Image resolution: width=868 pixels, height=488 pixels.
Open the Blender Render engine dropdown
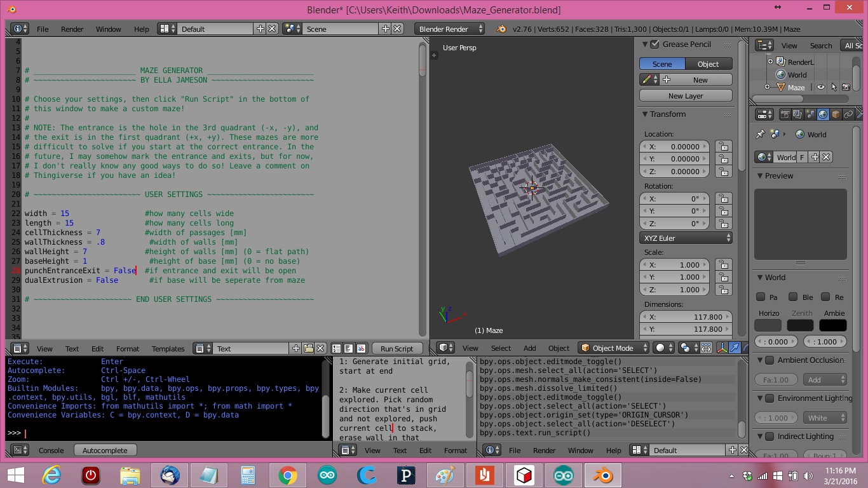coord(449,28)
